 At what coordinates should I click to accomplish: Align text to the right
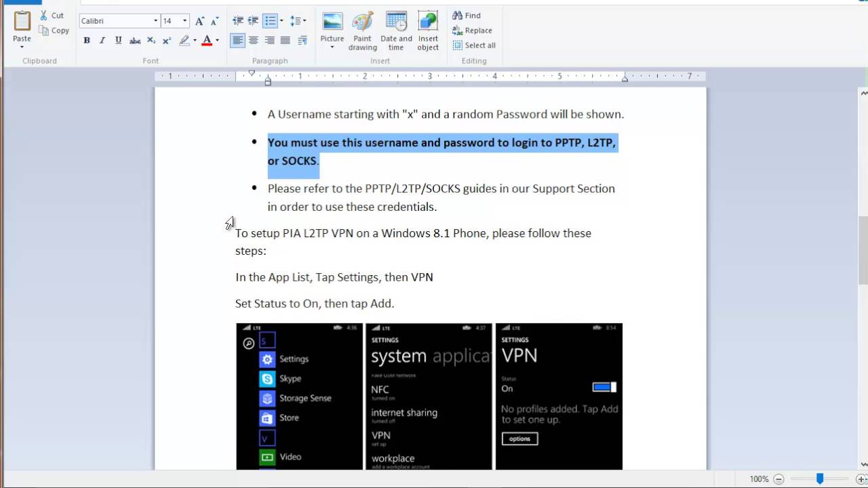269,41
